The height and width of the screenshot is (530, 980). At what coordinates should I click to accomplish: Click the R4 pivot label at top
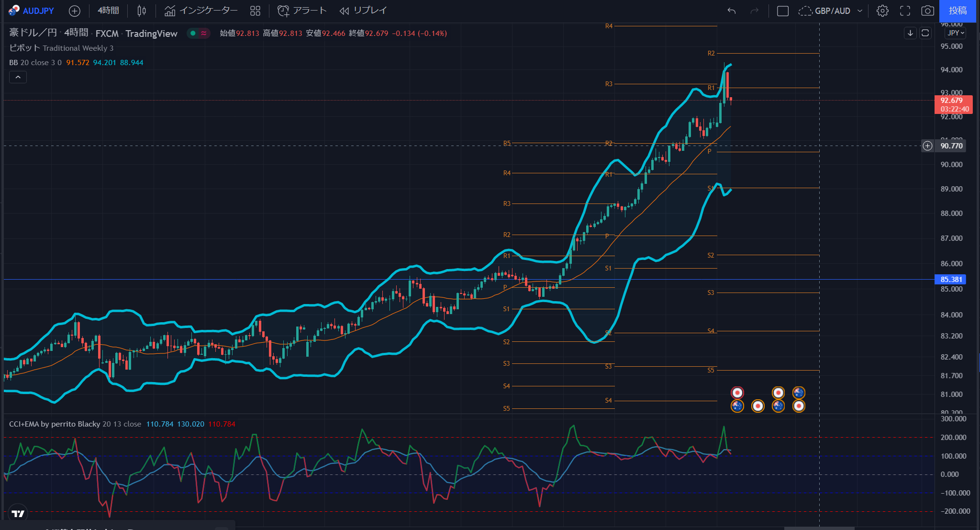tap(609, 26)
